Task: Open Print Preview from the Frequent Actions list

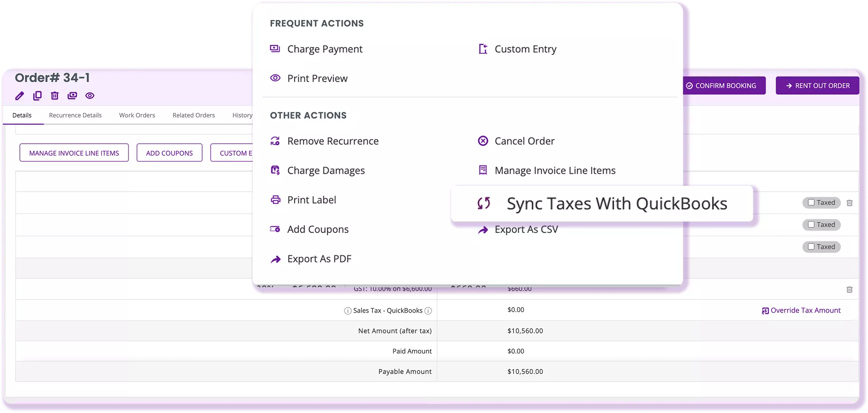Action: tap(317, 79)
